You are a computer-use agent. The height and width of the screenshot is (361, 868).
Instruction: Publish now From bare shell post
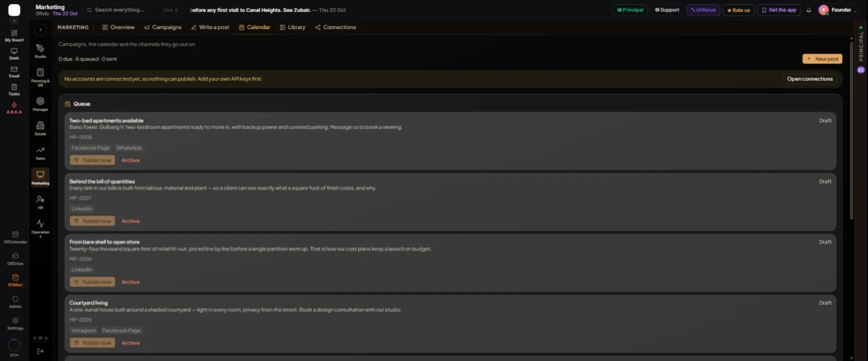(x=92, y=282)
